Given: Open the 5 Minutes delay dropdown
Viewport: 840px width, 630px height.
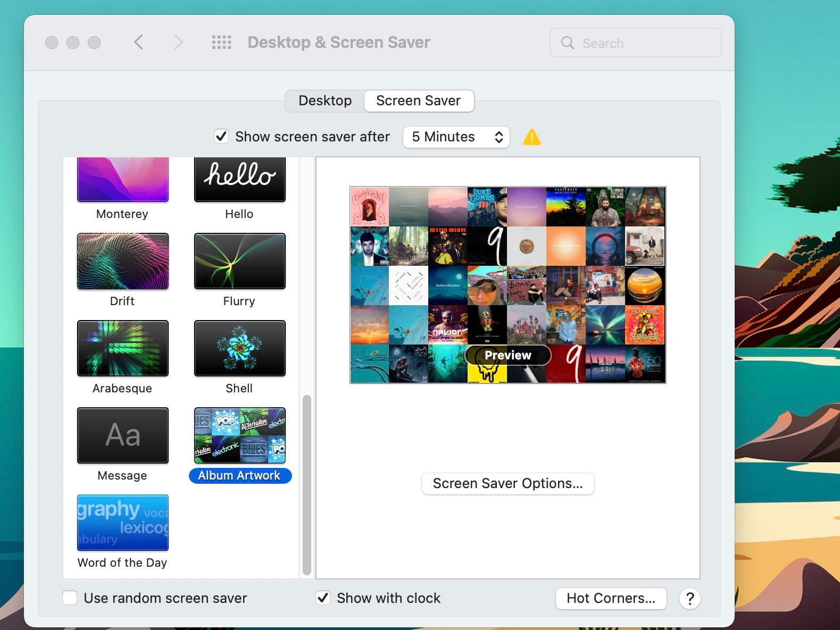Looking at the screenshot, I should (x=456, y=137).
